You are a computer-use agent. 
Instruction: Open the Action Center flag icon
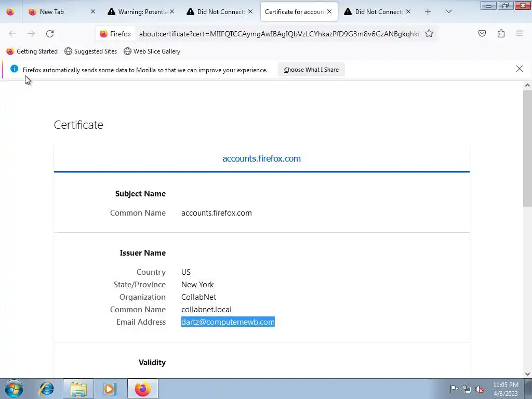(x=454, y=389)
